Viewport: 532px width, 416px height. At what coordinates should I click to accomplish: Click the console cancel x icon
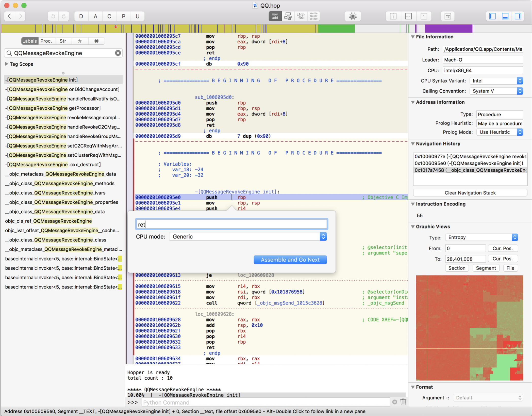tap(394, 402)
